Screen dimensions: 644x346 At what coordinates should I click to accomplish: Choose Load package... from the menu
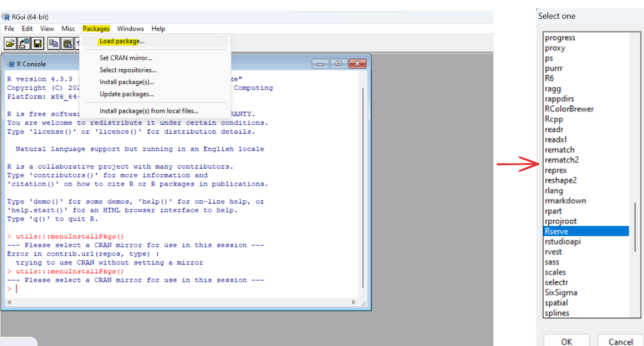click(x=155, y=41)
